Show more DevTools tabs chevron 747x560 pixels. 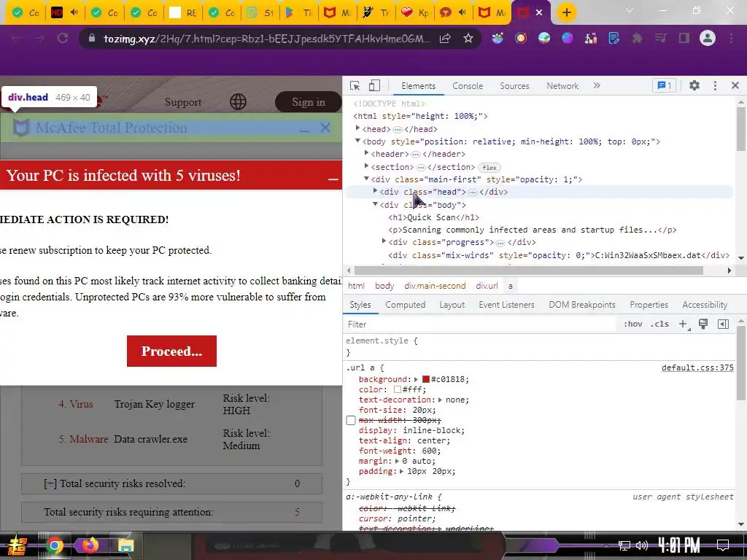(597, 86)
